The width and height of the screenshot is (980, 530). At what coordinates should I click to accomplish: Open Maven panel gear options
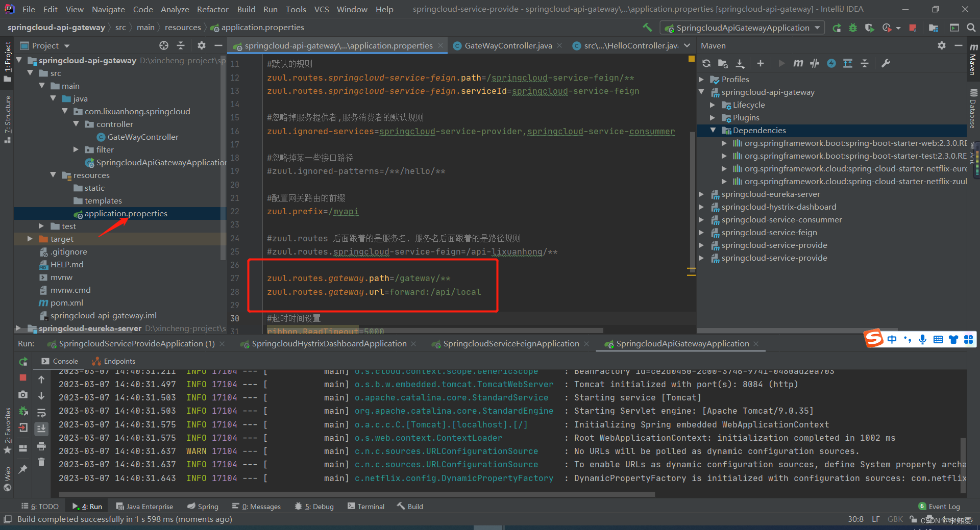pos(942,45)
